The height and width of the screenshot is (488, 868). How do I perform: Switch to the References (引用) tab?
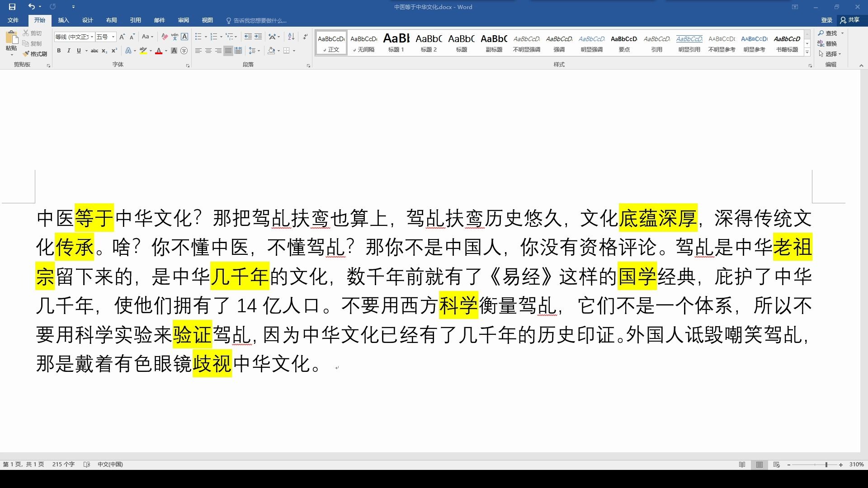point(135,20)
